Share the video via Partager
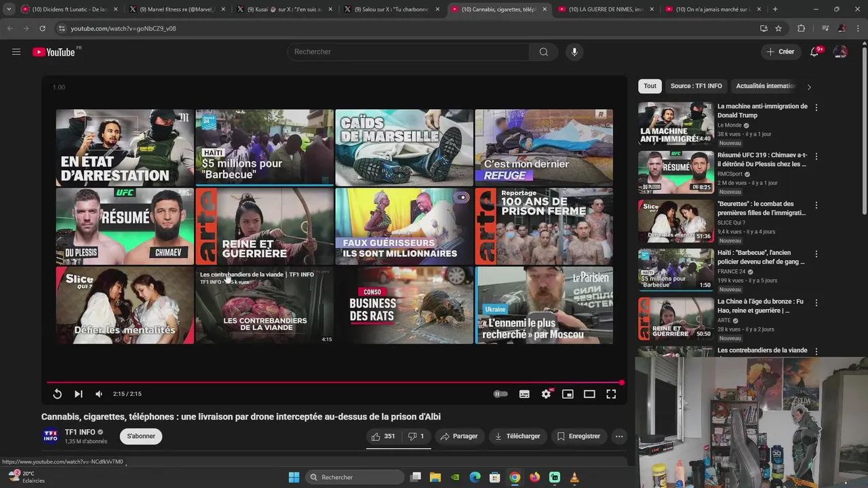The width and height of the screenshot is (868, 488). pyautogui.click(x=459, y=436)
